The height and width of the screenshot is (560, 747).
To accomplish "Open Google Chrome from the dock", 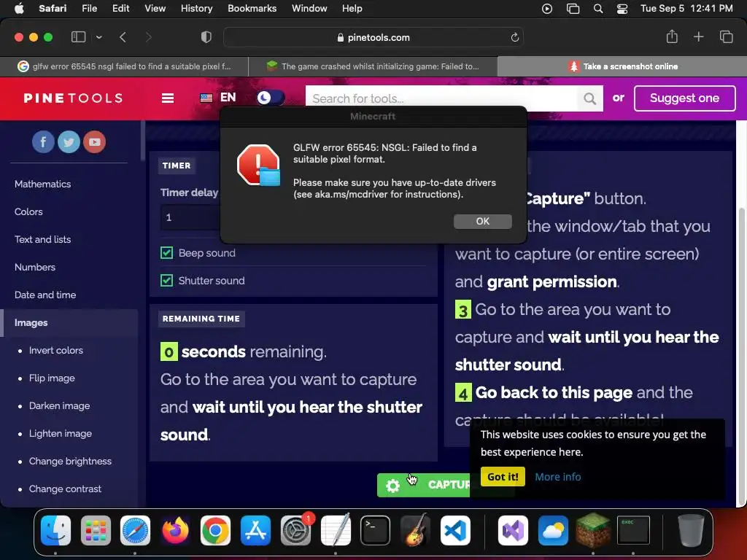I will (x=215, y=530).
